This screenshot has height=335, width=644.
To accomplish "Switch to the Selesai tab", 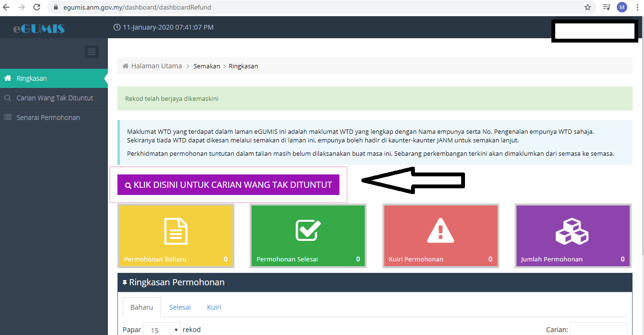I will click(x=180, y=307).
